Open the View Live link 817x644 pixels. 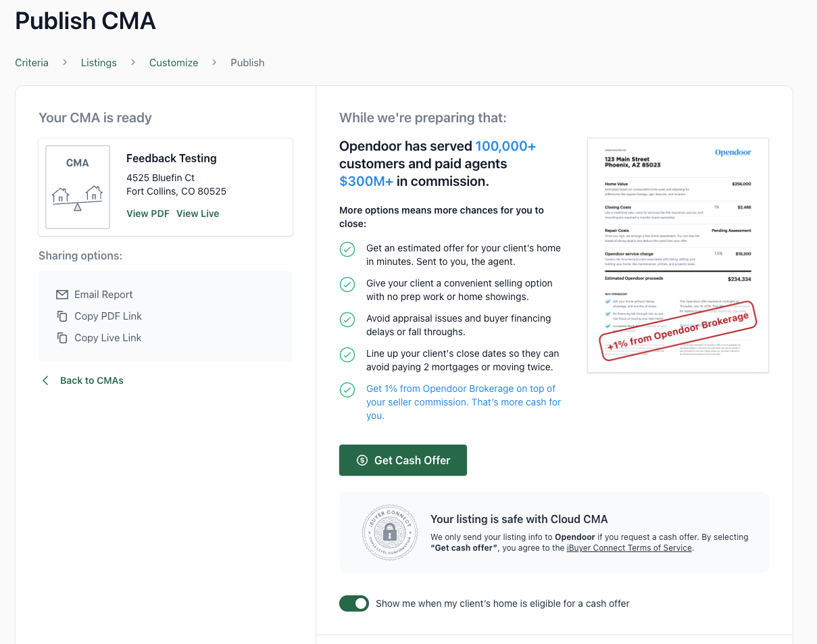(197, 213)
